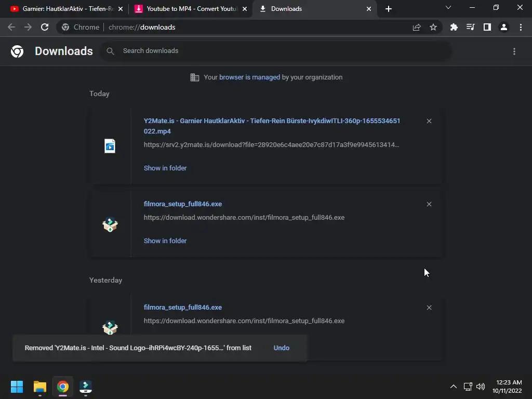Remove Garnier mp4 download from list
This screenshot has width=532, height=399.
click(429, 121)
